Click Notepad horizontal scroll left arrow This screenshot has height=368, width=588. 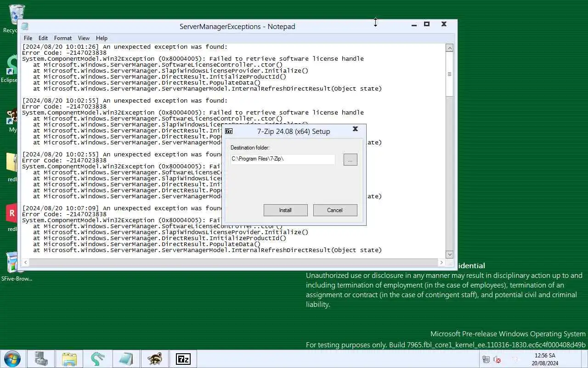26,262
